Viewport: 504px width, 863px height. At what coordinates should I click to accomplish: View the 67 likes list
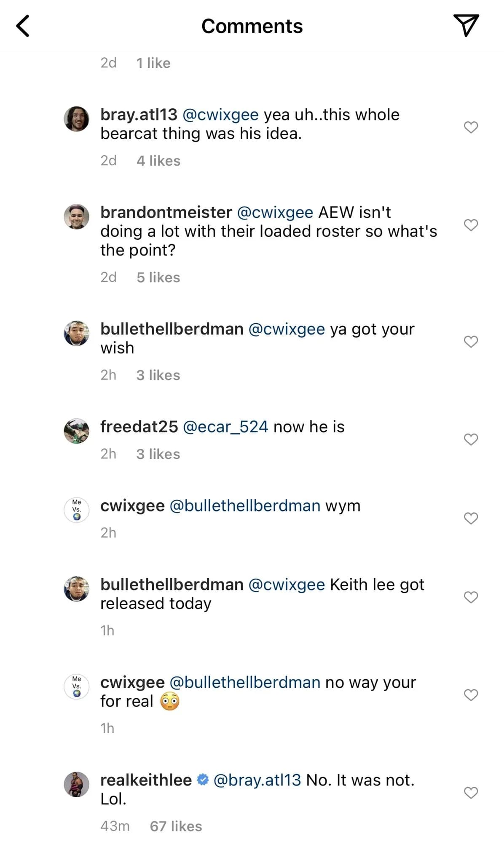coord(176,826)
